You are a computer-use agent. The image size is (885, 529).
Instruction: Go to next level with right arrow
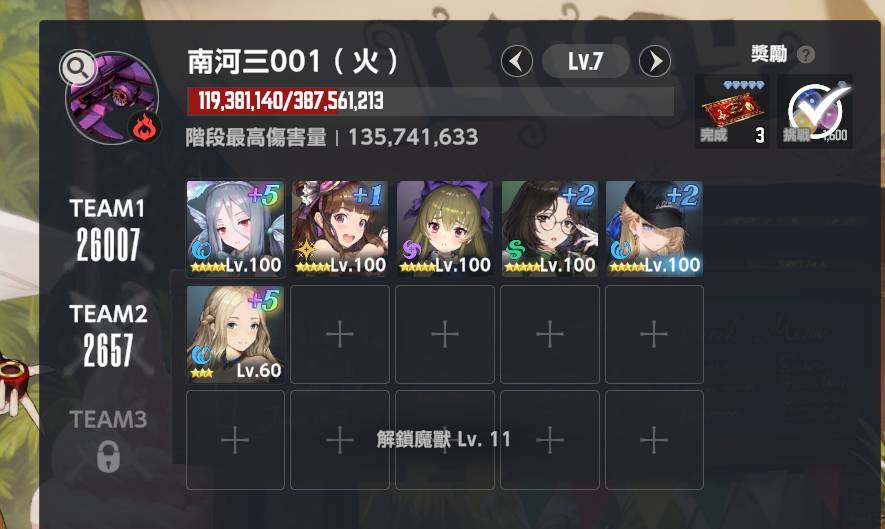[x=655, y=61]
